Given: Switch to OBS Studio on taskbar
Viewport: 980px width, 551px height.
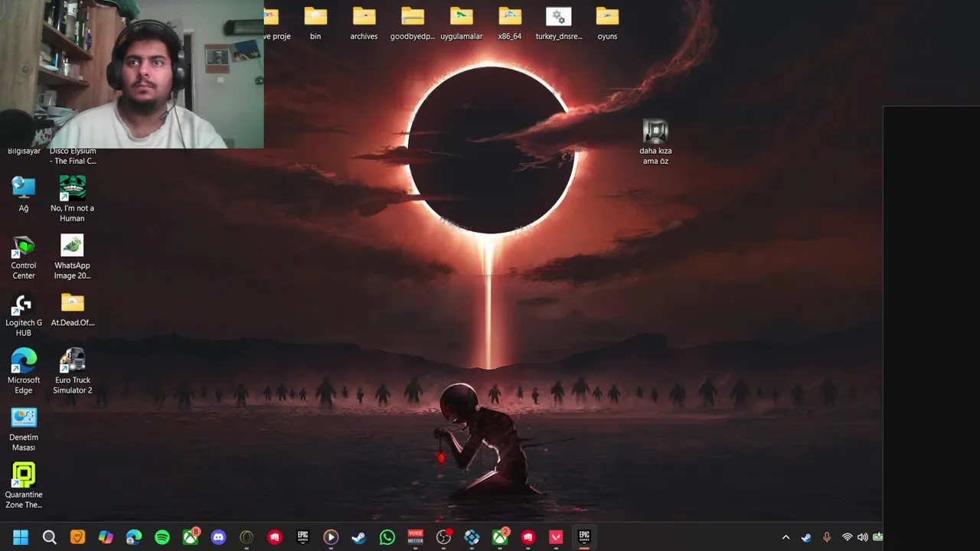Looking at the screenshot, I should click(443, 537).
